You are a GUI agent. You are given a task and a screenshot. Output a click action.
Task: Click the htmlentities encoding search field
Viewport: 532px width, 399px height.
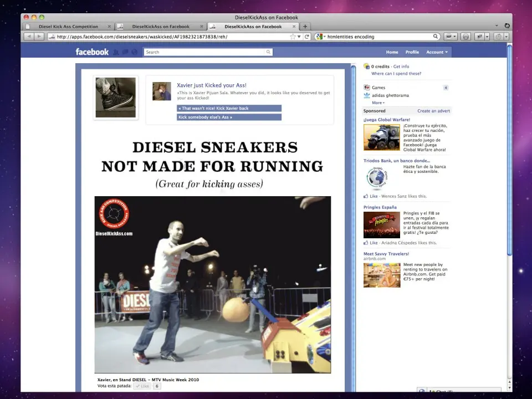379,37
